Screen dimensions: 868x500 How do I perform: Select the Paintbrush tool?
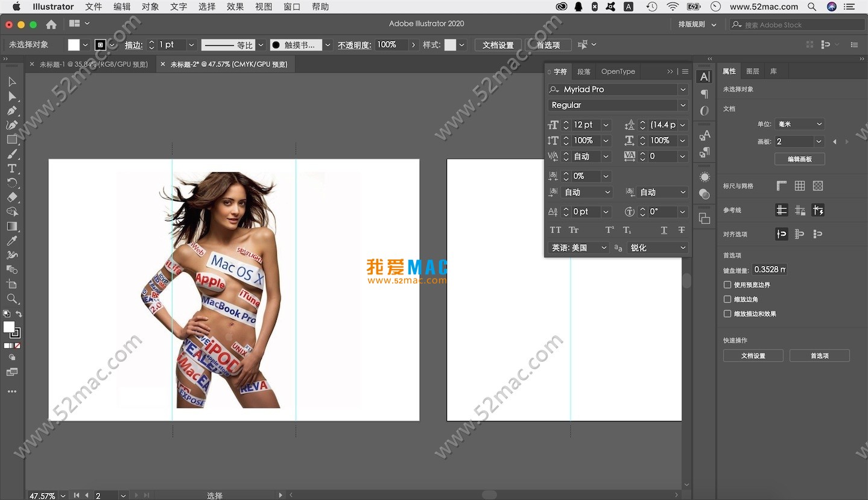pos(12,154)
